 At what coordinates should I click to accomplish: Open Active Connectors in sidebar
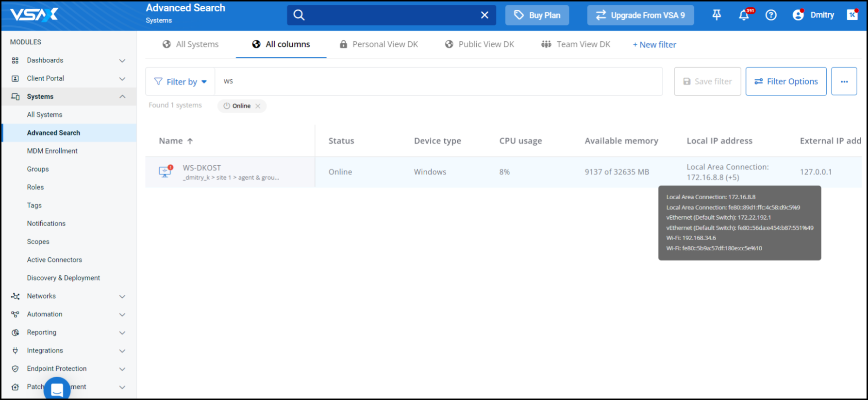[54, 260]
